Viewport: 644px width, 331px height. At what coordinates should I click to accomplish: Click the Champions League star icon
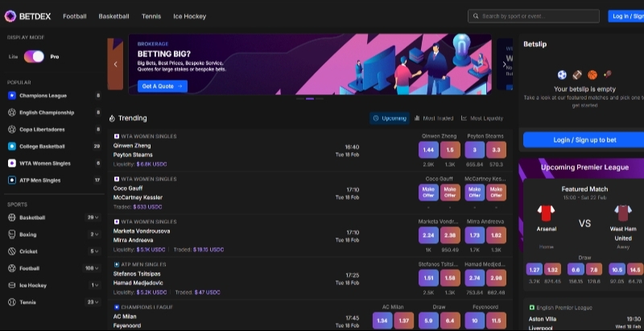(12, 96)
